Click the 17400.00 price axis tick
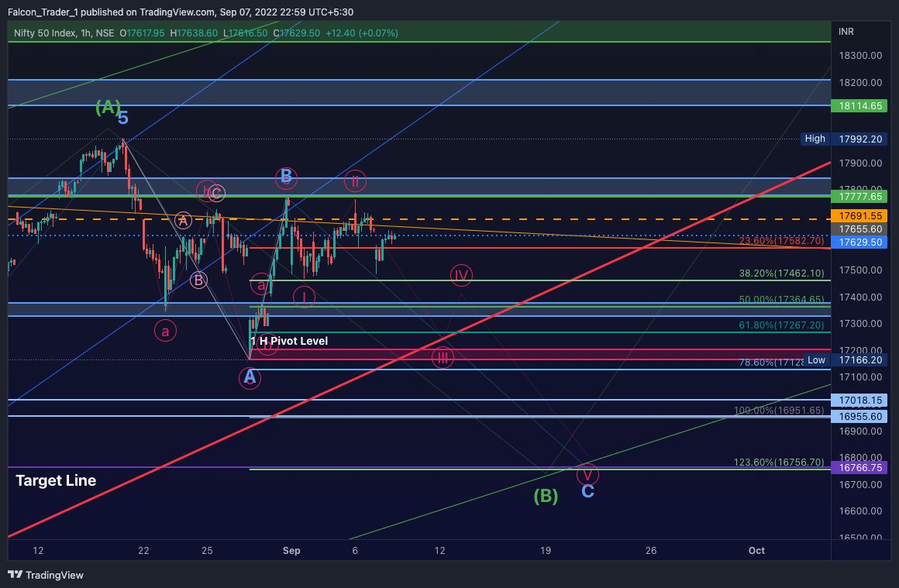The width and height of the screenshot is (899, 588). click(x=860, y=297)
